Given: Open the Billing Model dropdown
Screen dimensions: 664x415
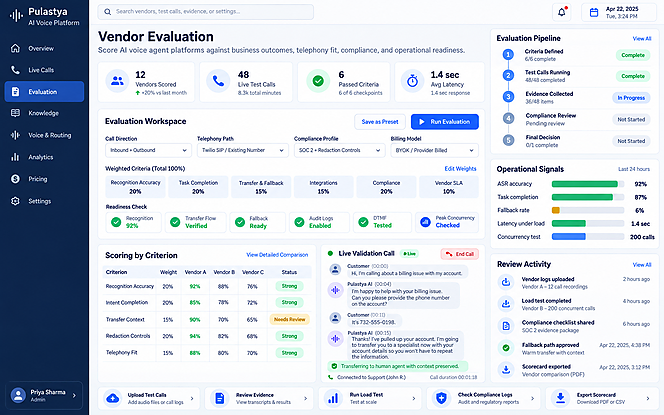Looking at the screenshot, I should click(x=434, y=150).
